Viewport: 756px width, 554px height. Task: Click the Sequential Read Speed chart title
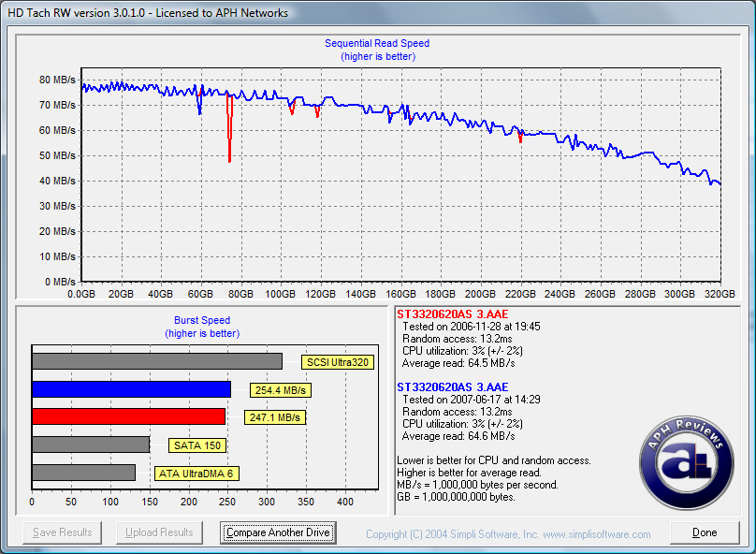pos(377,43)
